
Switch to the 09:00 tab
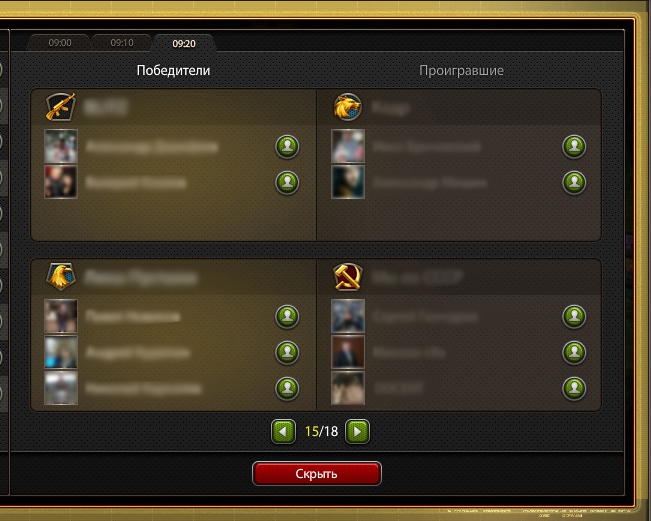[x=60, y=43]
